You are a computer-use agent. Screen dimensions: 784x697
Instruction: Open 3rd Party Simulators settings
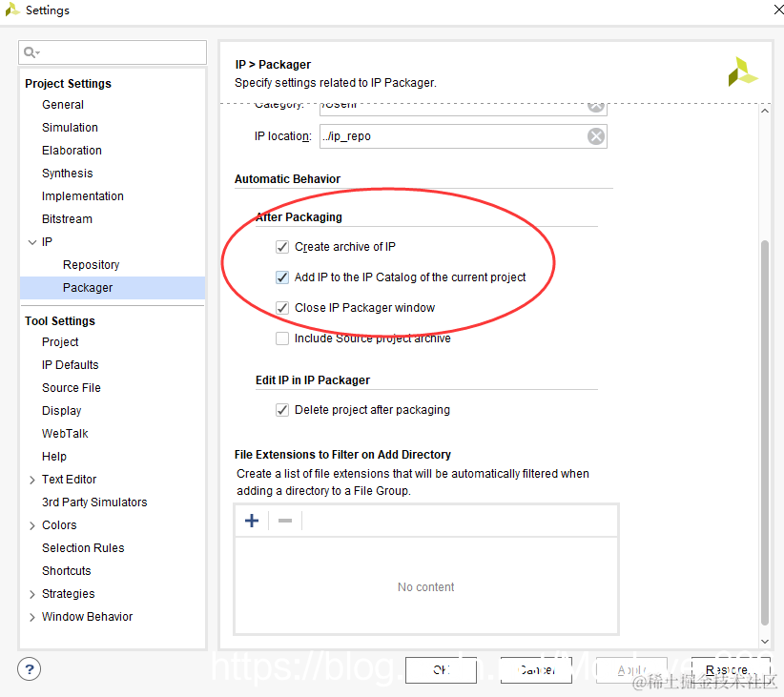click(94, 502)
